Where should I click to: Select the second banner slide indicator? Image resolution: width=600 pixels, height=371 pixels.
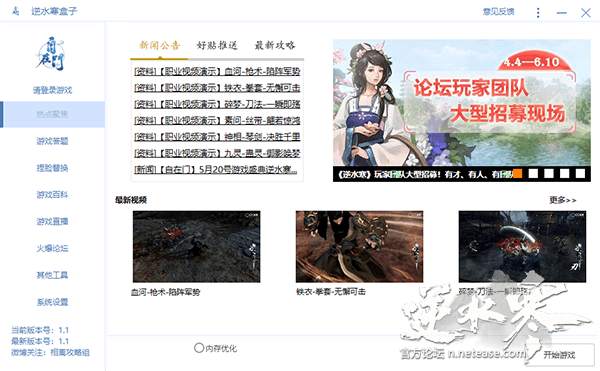point(533,174)
